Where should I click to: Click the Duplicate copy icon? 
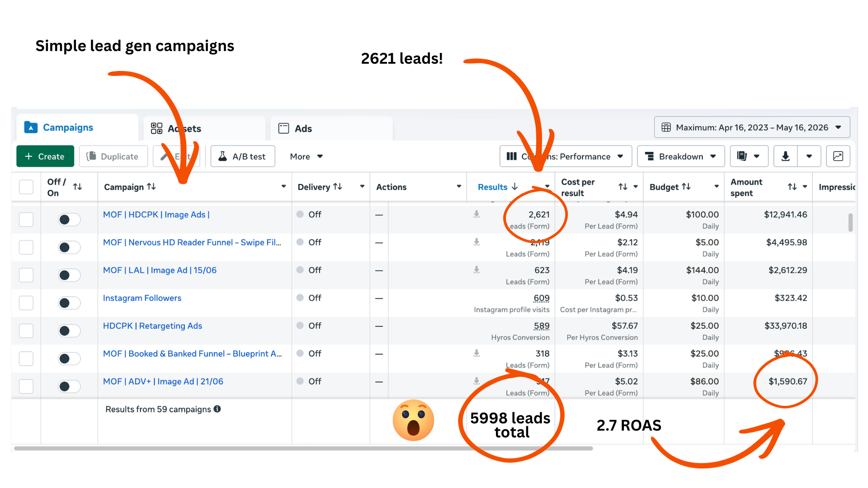pos(91,156)
